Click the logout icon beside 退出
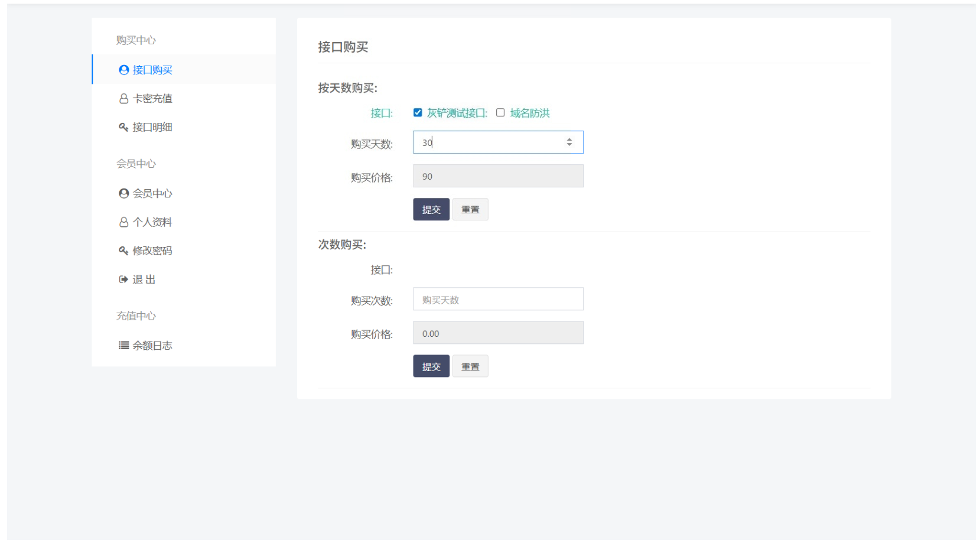980x543 pixels. [123, 279]
